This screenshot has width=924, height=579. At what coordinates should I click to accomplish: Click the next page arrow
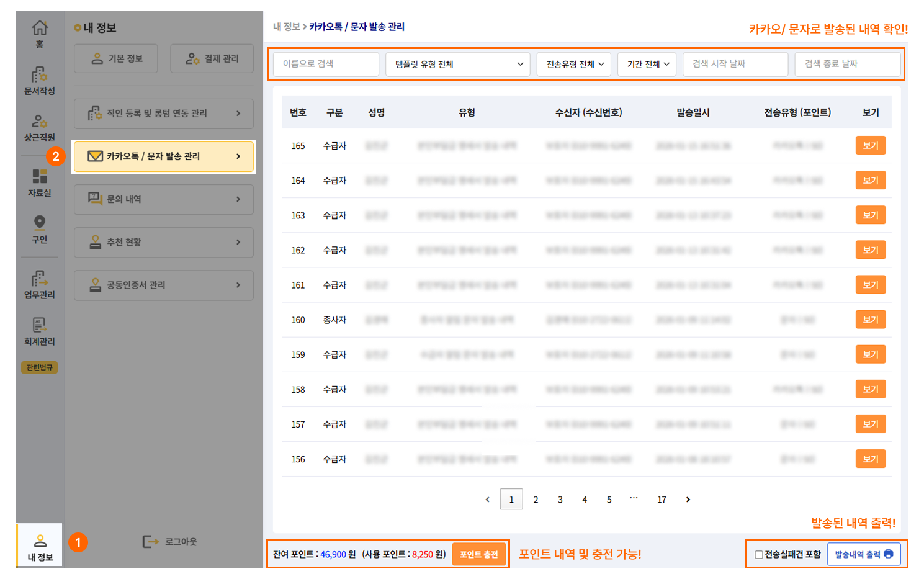click(x=688, y=500)
